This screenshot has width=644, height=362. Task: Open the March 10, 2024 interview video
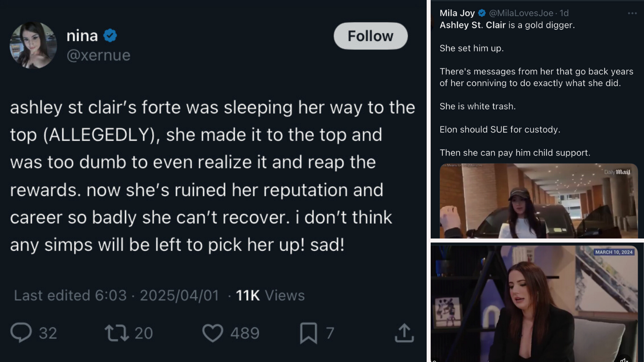point(535,303)
